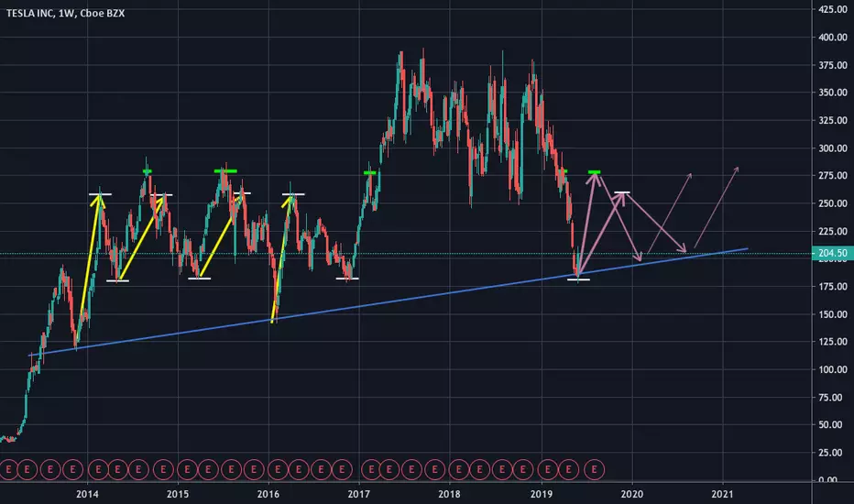Click the 400.00 price axis label
Image resolution: width=854 pixels, height=504 pixels.
tap(833, 38)
